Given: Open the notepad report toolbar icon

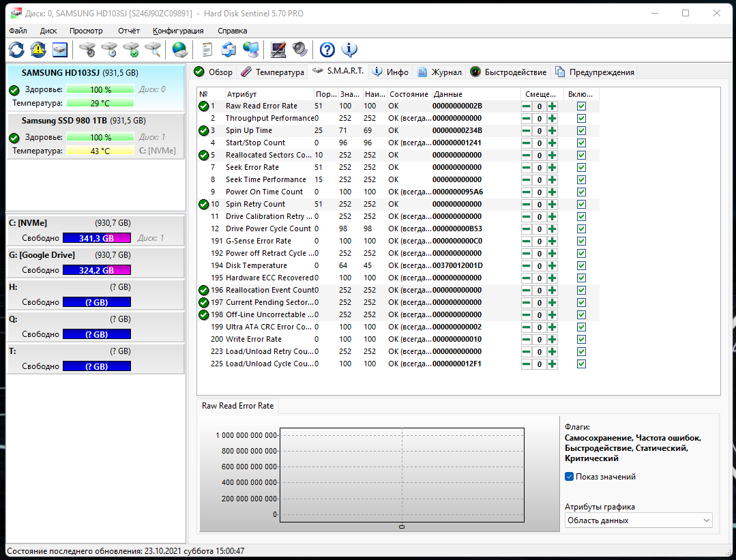Looking at the screenshot, I should [x=207, y=50].
